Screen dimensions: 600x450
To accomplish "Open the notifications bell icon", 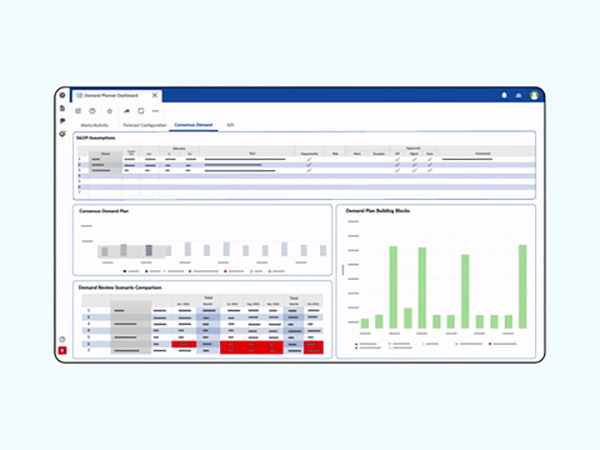I will tap(504, 95).
